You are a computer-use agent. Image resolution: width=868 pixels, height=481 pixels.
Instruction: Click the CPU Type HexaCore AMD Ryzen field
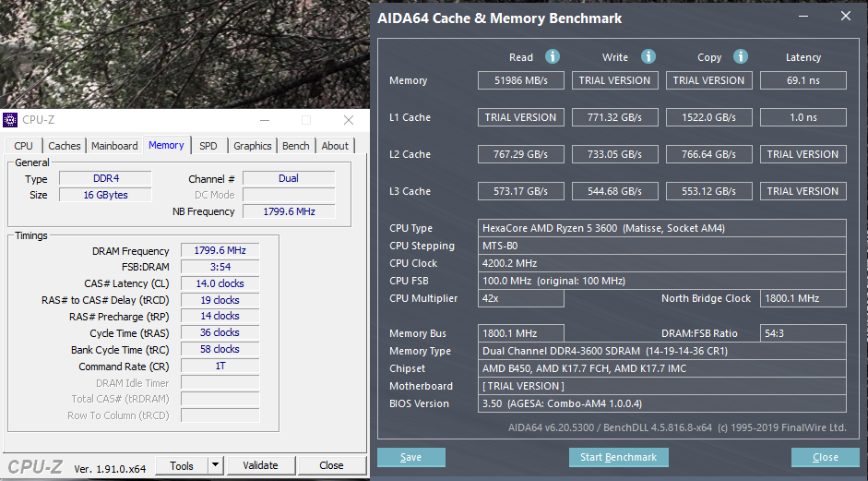click(x=662, y=228)
